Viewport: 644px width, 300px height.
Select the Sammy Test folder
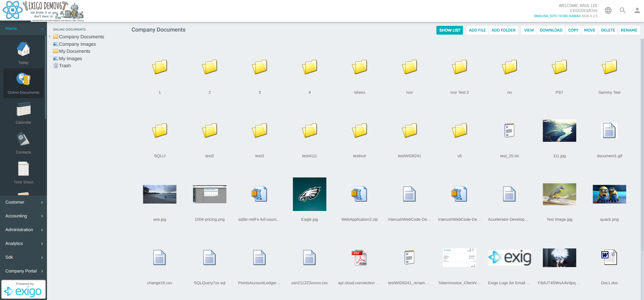pyautogui.click(x=609, y=67)
